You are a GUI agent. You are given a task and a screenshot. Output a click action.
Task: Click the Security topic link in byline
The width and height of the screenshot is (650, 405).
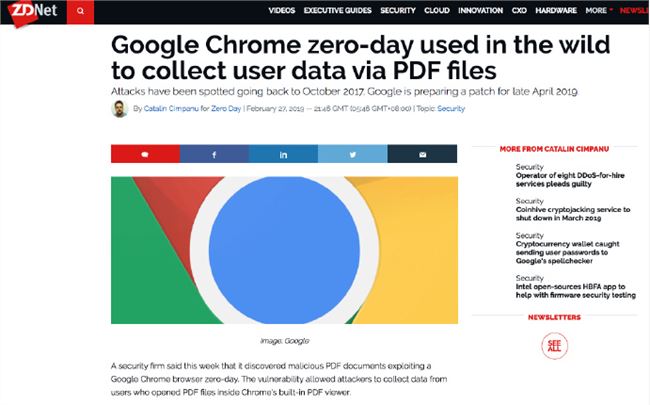tap(451, 109)
